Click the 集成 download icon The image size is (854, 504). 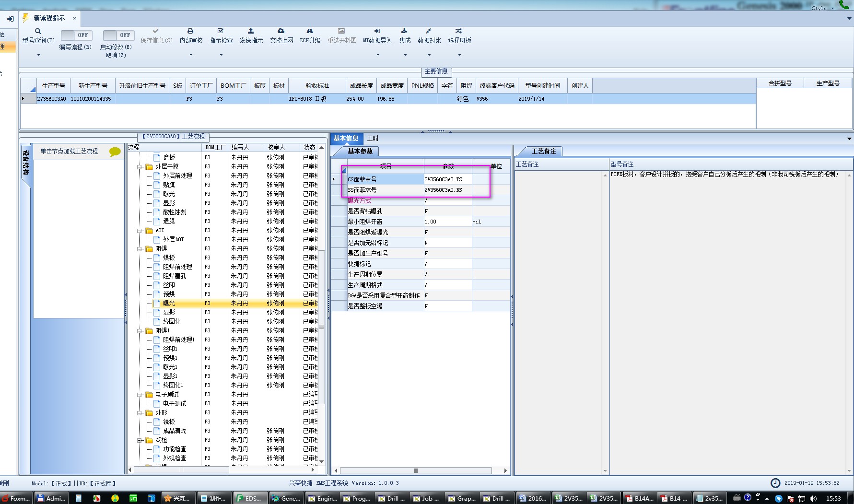tap(404, 31)
